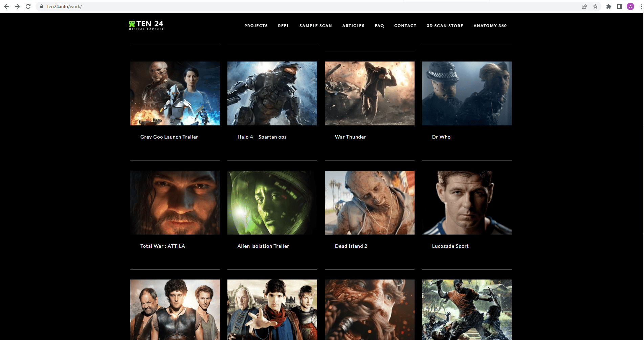The image size is (644, 340).
Task: Open the share page icon
Action: pyautogui.click(x=584, y=6)
